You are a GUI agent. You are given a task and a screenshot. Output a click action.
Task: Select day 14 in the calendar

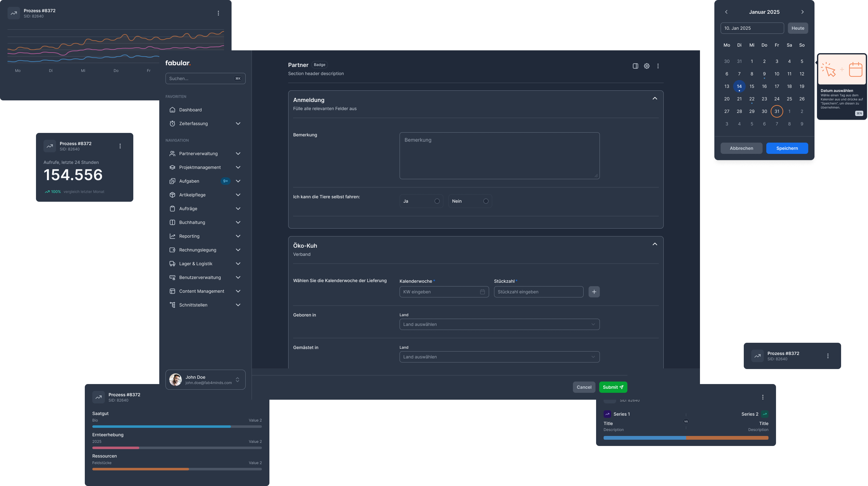(x=739, y=87)
